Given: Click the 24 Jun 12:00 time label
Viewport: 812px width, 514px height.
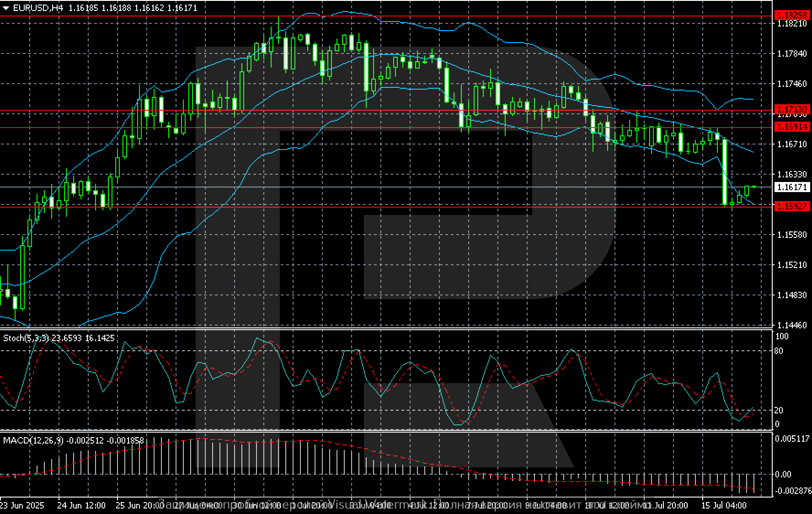Looking at the screenshot, I should 81,505.
